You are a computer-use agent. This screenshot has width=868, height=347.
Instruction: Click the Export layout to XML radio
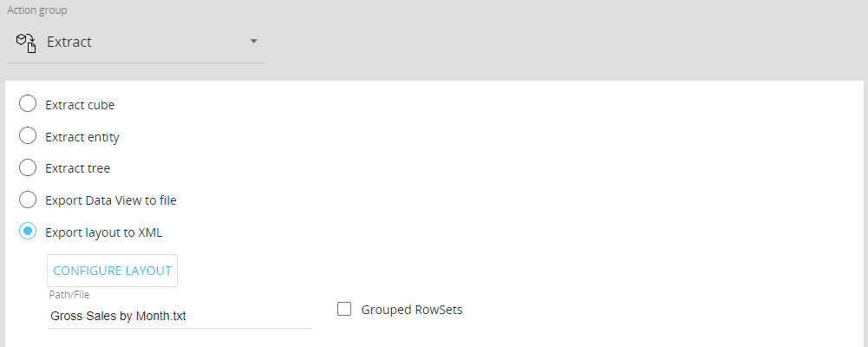pyautogui.click(x=28, y=232)
